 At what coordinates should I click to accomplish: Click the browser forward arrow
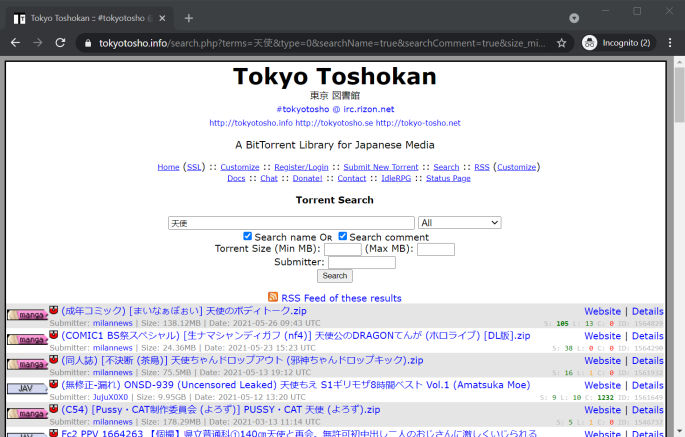coord(38,43)
